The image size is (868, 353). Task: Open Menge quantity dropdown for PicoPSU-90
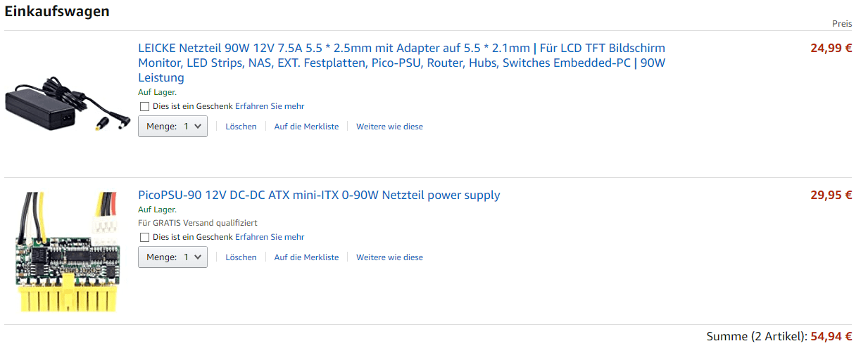click(172, 257)
